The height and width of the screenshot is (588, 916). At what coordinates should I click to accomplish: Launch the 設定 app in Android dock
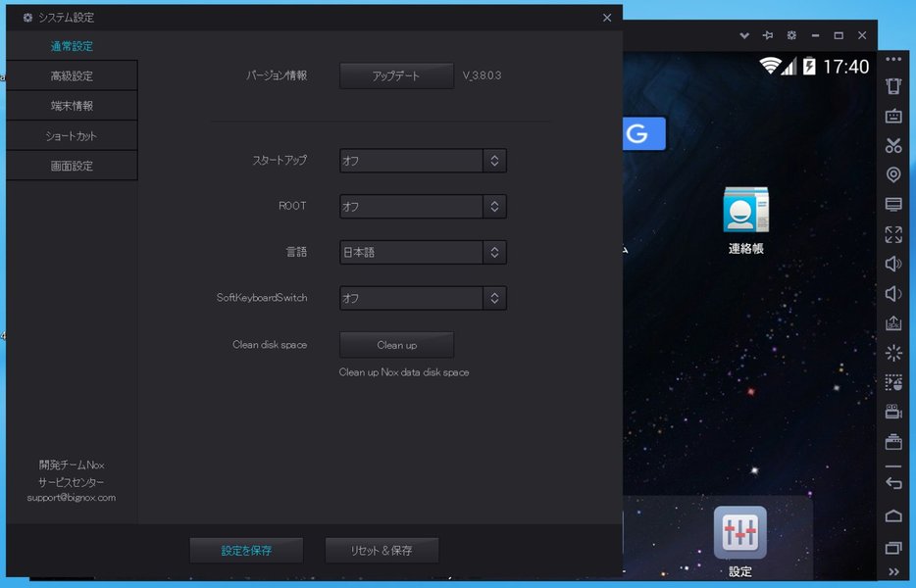740,541
